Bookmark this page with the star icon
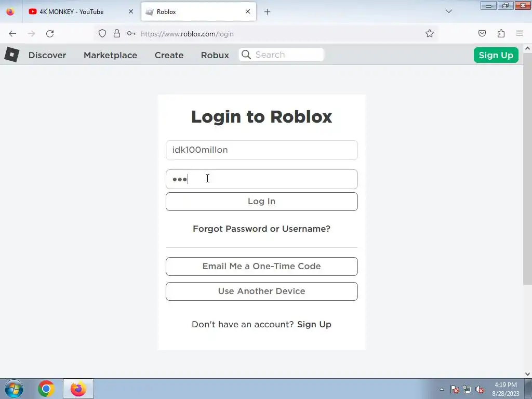532x399 pixels. [430, 34]
